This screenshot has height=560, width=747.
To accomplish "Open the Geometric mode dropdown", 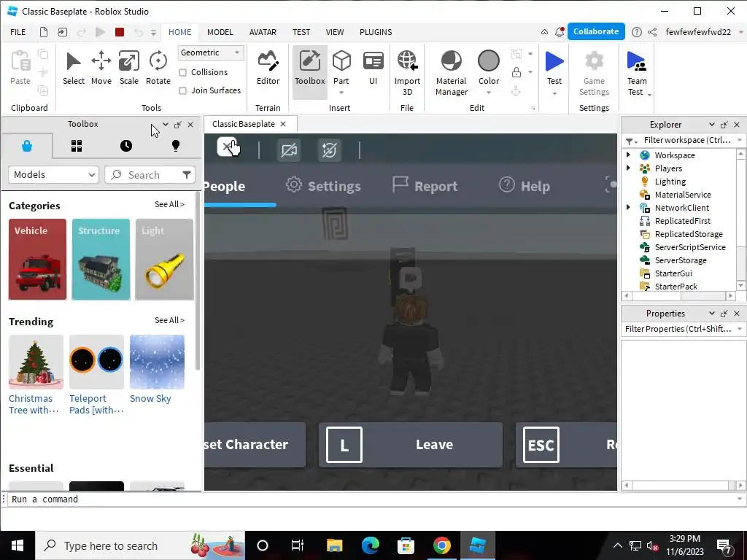I will 211,52.
